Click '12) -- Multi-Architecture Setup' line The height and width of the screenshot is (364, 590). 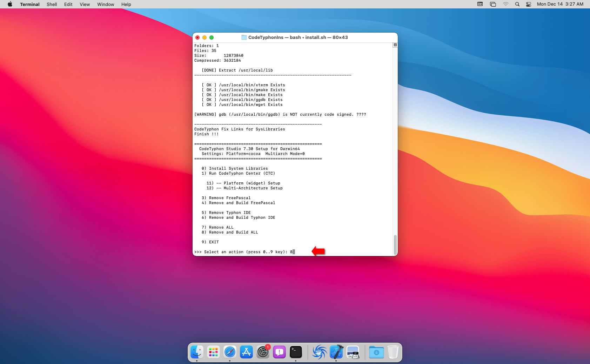pyautogui.click(x=244, y=188)
